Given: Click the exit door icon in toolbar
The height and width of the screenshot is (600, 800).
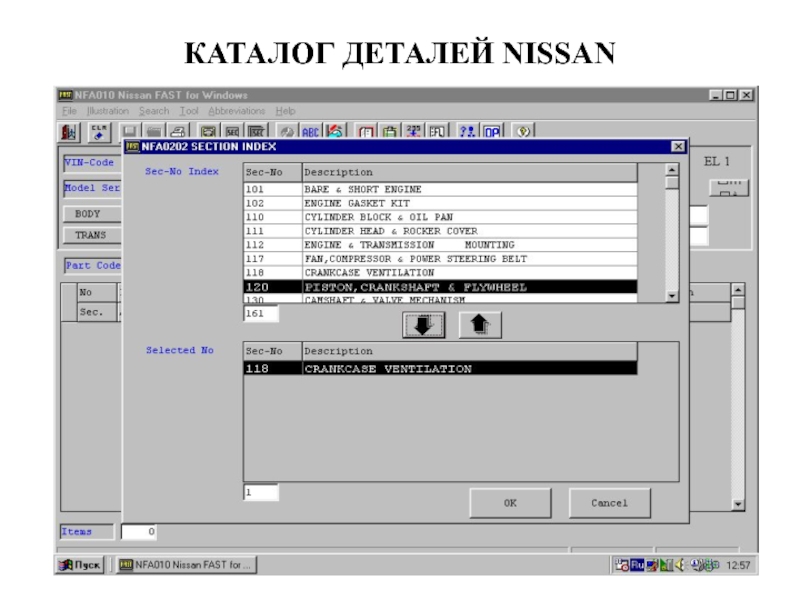Looking at the screenshot, I should pyautogui.click(x=68, y=132).
